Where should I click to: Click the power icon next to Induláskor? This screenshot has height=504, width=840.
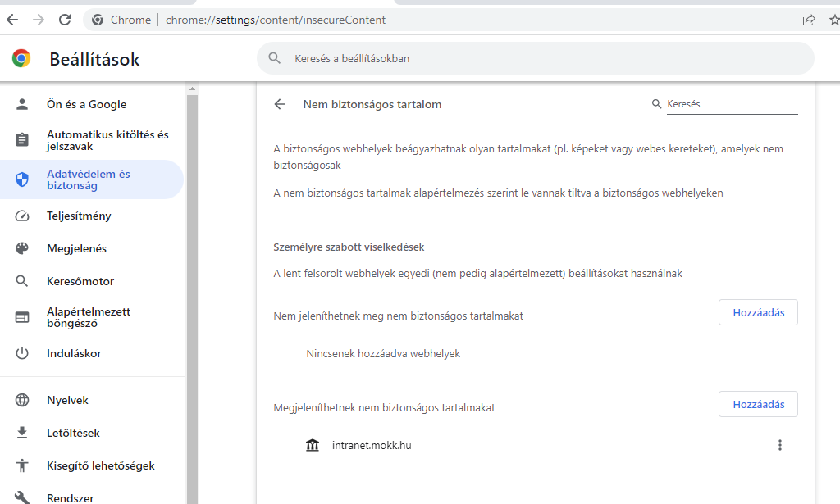pyautogui.click(x=21, y=353)
